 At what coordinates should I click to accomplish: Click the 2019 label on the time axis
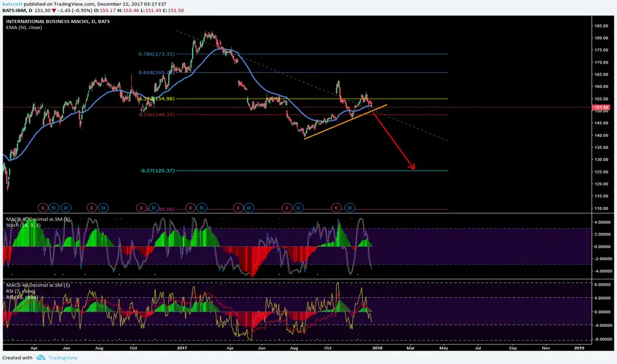click(x=579, y=348)
